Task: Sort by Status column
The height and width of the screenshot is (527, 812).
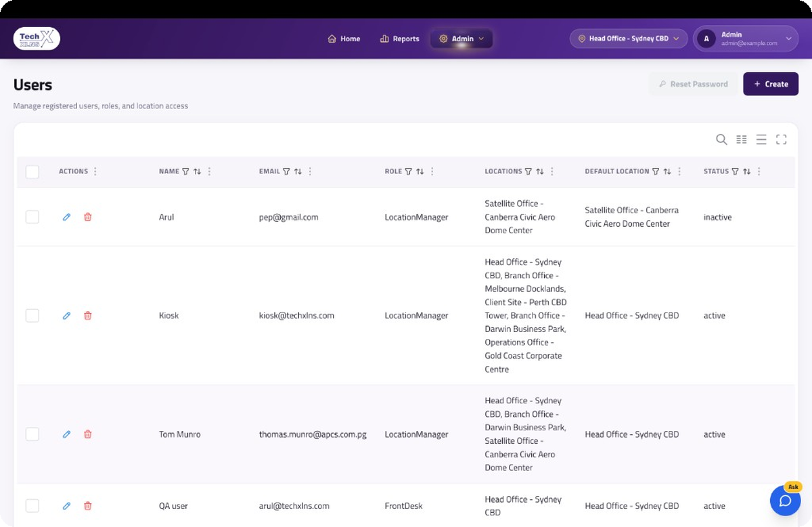Action: [746, 172]
